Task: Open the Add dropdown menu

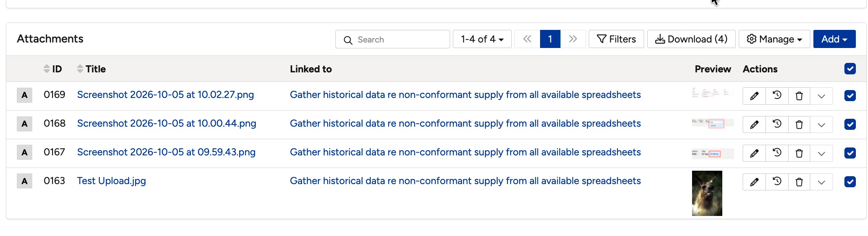Action: 834,39
